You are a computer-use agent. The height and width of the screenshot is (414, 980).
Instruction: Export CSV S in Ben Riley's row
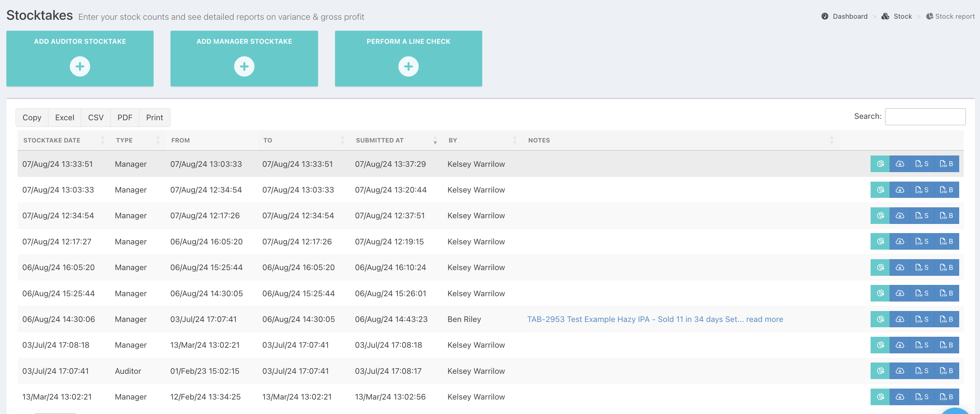[922, 319]
